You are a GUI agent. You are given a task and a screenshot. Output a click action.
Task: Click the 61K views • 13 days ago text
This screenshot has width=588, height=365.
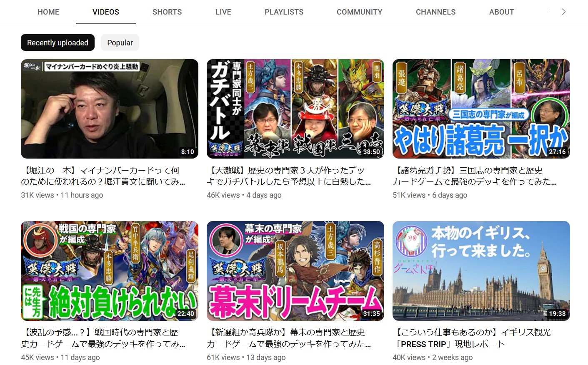pos(246,358)
